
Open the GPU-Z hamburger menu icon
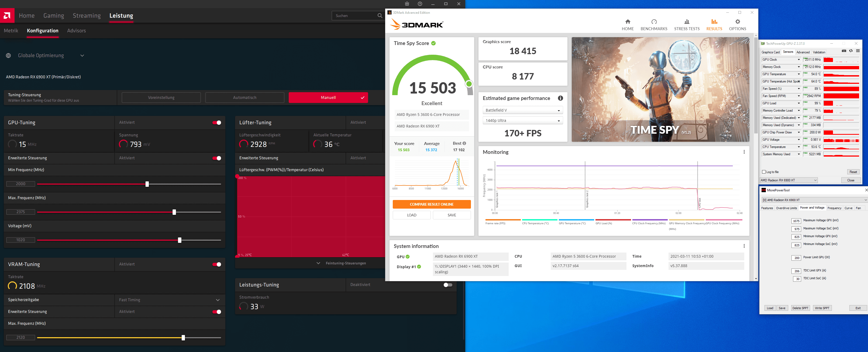[858, 51]
